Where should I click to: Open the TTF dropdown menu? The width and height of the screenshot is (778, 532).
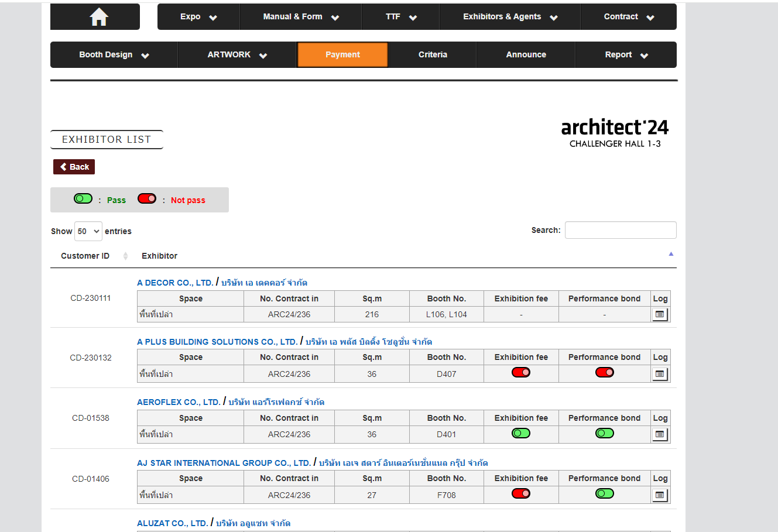point(401,17)
